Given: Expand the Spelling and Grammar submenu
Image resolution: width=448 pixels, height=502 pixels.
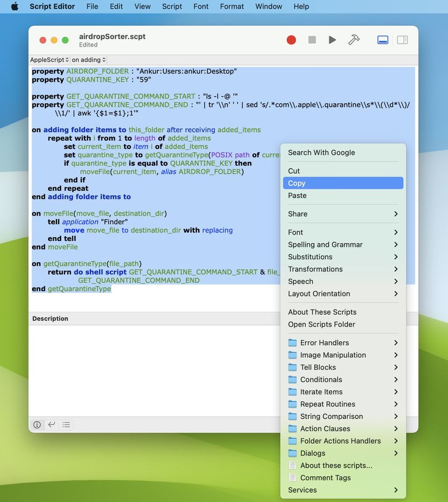Looking at the screenshot, I should [x=343, y=245].
